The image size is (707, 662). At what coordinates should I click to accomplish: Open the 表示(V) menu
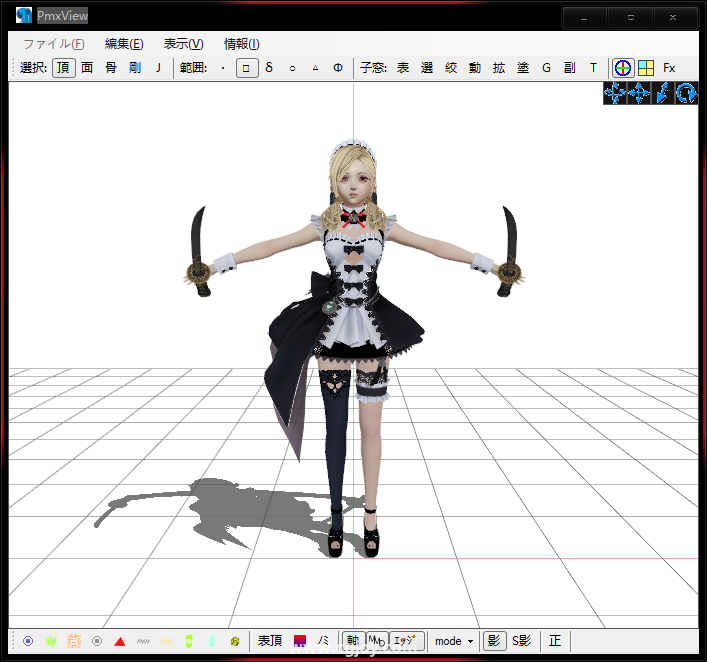pyautogui.click(x=183, y=44)
